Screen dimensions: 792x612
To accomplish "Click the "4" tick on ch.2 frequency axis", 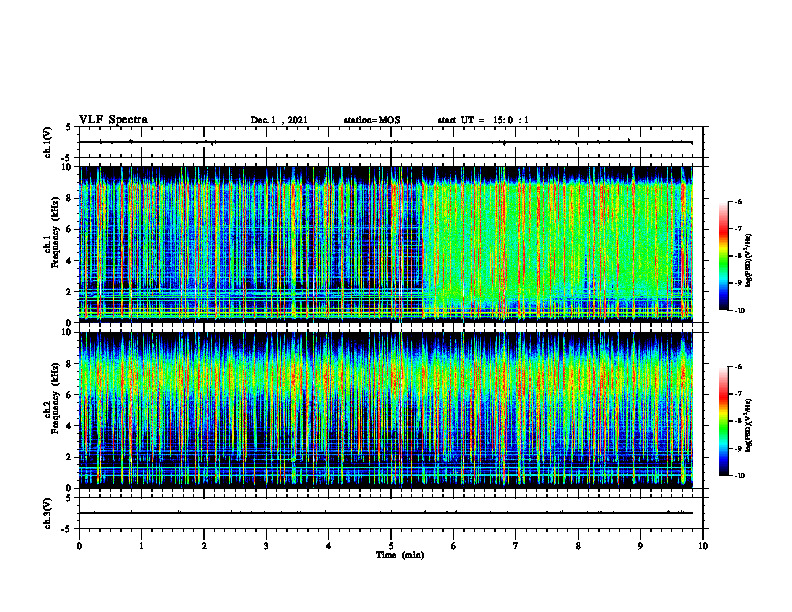I will 70,426.
